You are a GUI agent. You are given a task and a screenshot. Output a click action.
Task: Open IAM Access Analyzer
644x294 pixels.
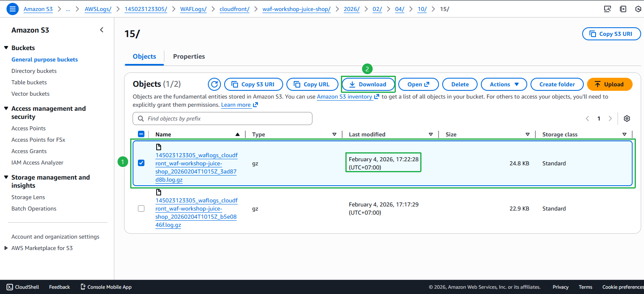(x=37, y=162)
